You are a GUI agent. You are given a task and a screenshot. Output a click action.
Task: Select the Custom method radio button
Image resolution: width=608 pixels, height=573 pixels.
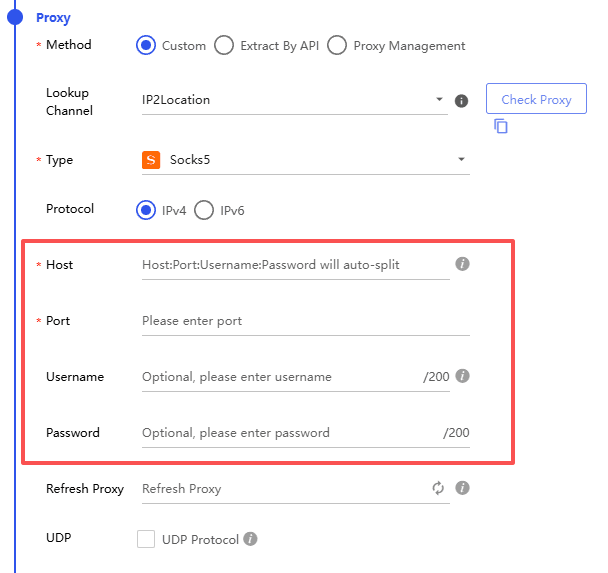(x=146, y=45)
